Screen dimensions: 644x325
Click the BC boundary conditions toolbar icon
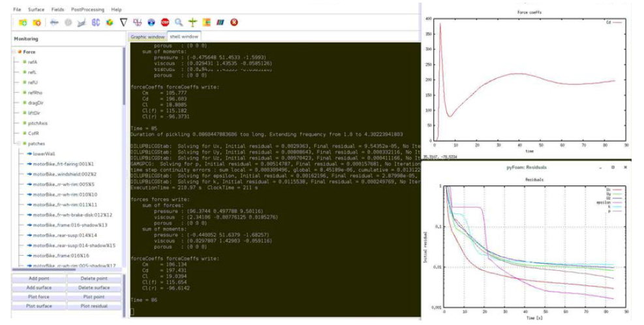coord(96,22)
